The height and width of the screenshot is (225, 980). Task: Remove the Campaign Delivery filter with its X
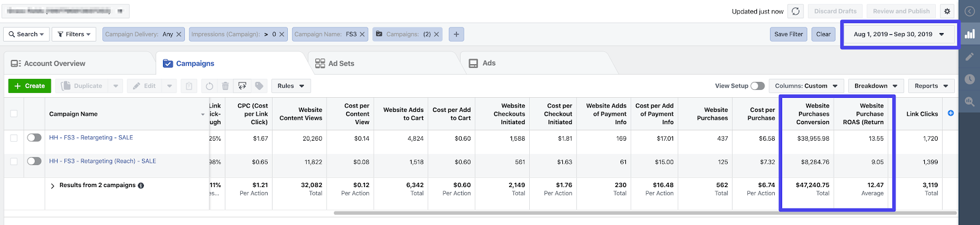point(179,34)
